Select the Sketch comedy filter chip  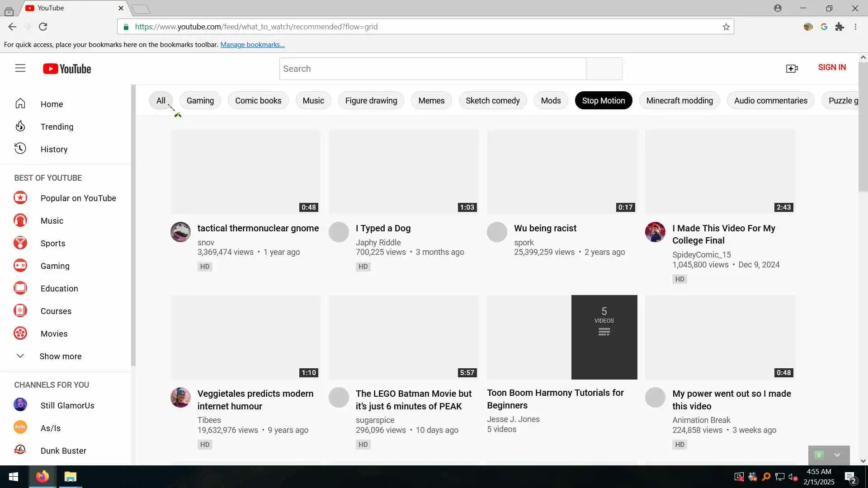tap(492, 100)
